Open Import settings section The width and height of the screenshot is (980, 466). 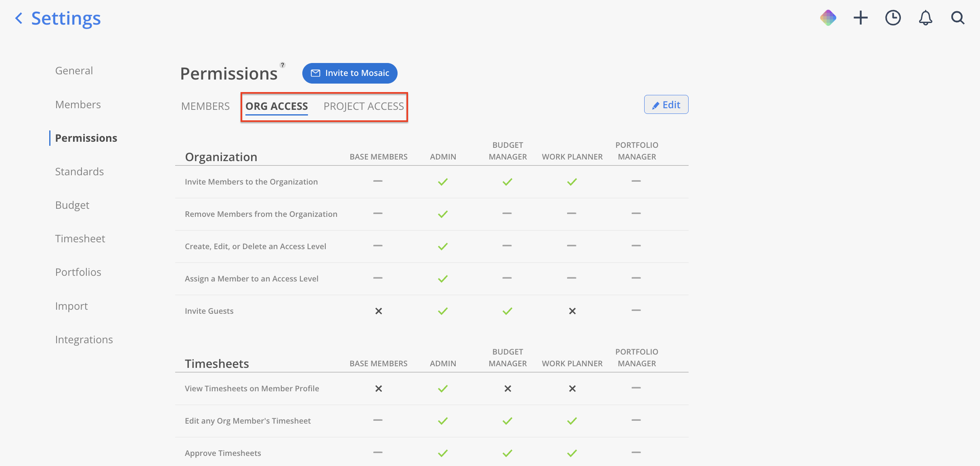tap(71, 306)
